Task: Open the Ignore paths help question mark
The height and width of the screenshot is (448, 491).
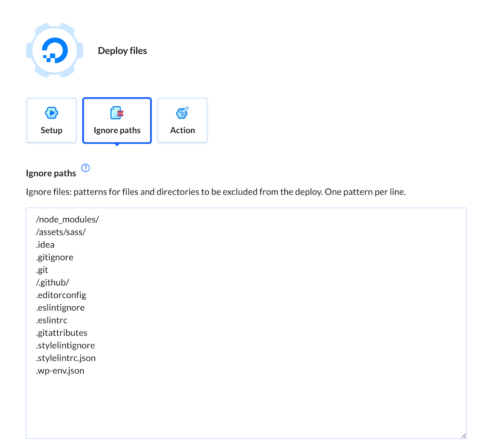Action: 85,168
